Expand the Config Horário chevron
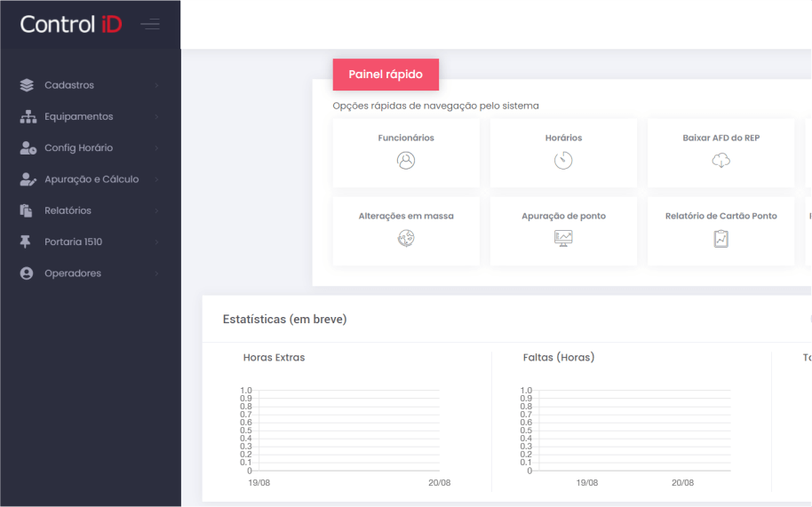812x507 pixels. [x=156, y=148]
